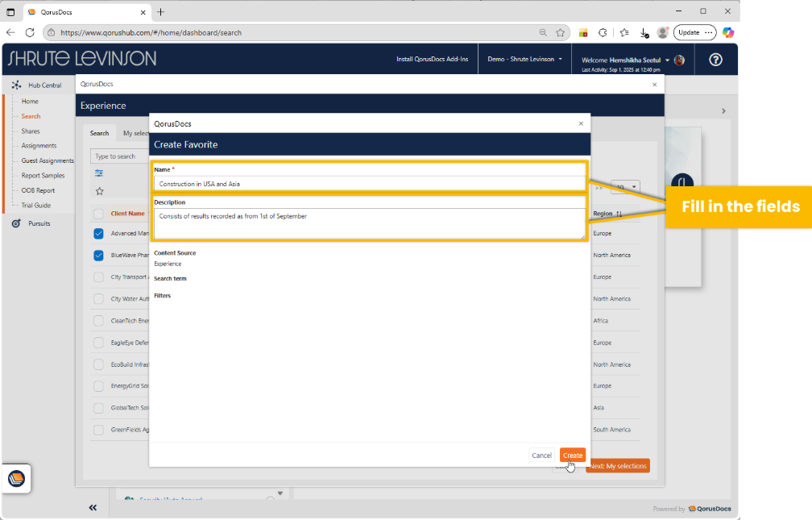Expand the Welcome Hemshikha Seetul user menu

[667, 60]
